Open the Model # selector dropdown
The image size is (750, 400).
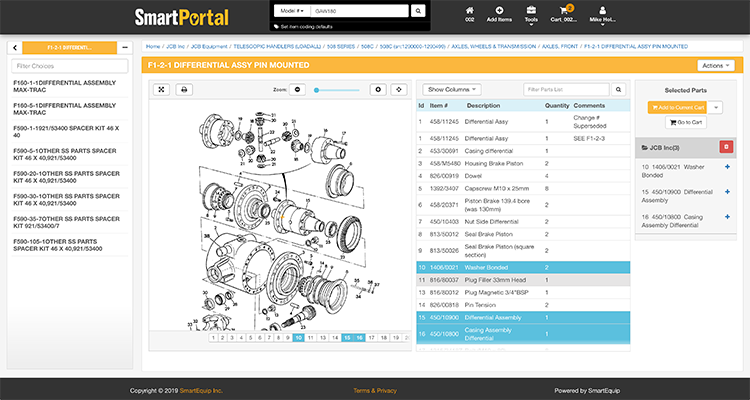tap(290, 11)
